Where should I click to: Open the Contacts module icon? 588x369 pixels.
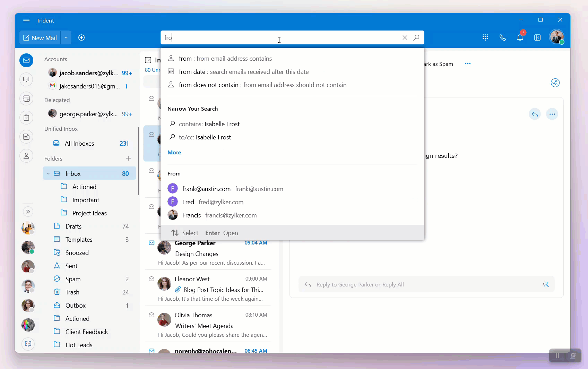tap(26, 156)
